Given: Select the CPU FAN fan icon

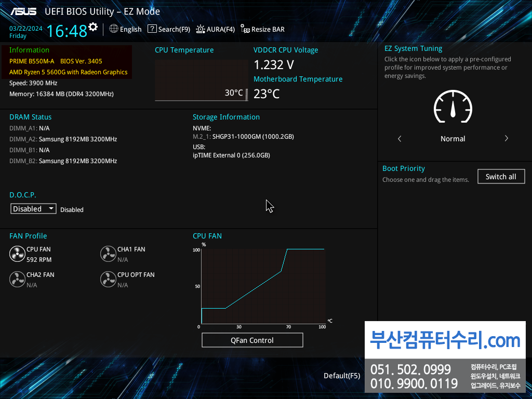Looking at the screenshot, I should click(17, 254).
